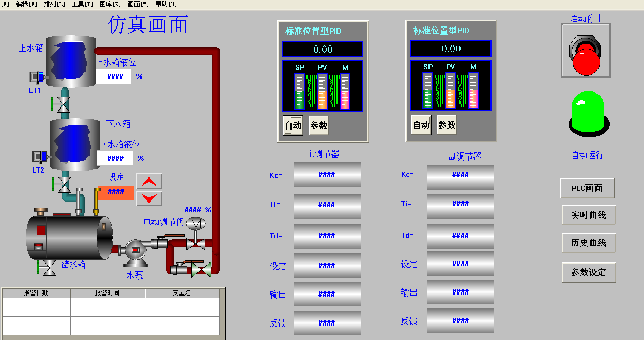Open the 排列[L] menu
This screenshot has height=340, width=644.
[x=54, y=4]
